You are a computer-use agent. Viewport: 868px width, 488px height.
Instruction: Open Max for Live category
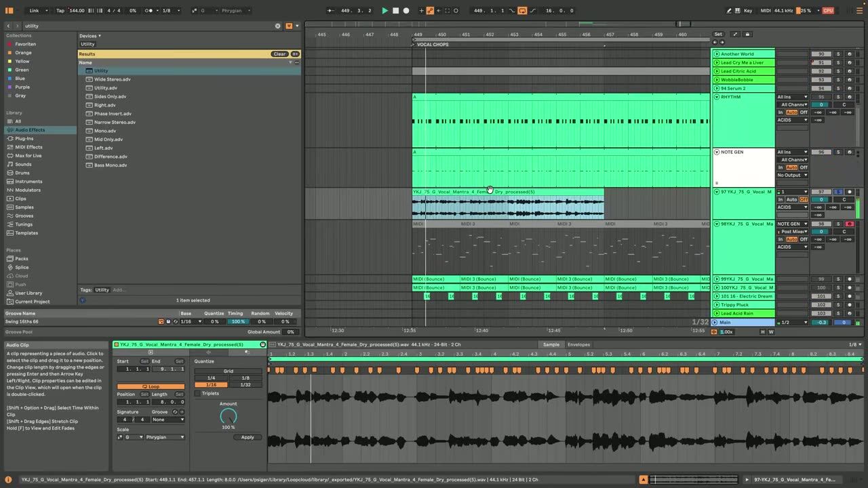[28, 156]
